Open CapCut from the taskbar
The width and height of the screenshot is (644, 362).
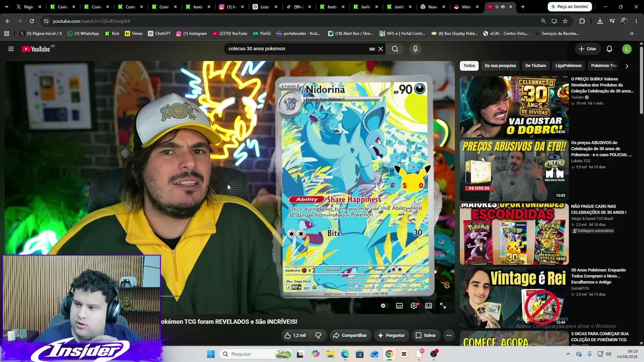(x=404, y=354)
